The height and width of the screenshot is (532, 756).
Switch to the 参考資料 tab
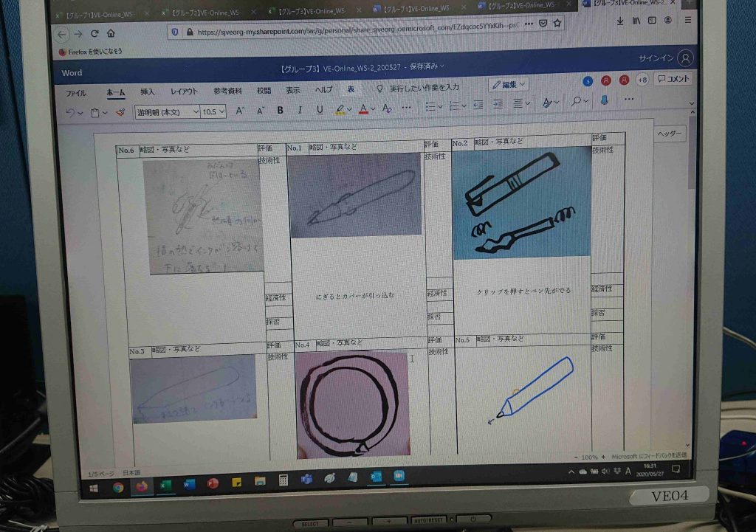pyautogui.click(x=227, y=91)
